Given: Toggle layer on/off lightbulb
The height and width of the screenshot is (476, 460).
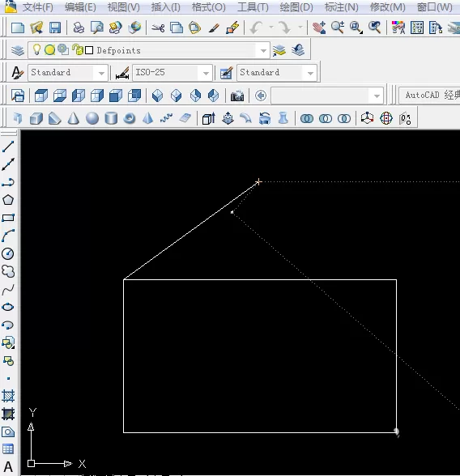Looking at the screenshot, I should (x=36, y=49).
